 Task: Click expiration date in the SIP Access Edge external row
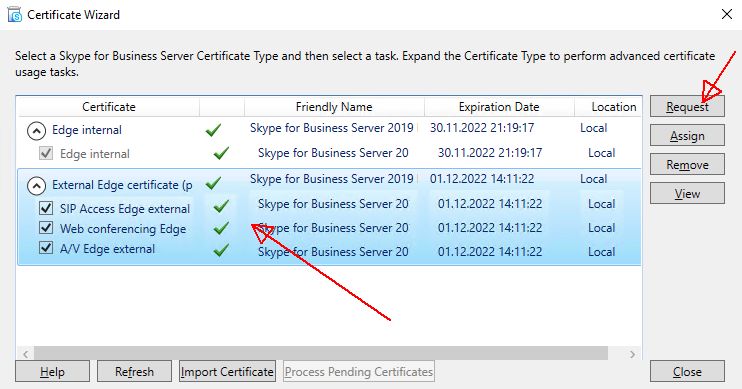[x=490, y=204]
